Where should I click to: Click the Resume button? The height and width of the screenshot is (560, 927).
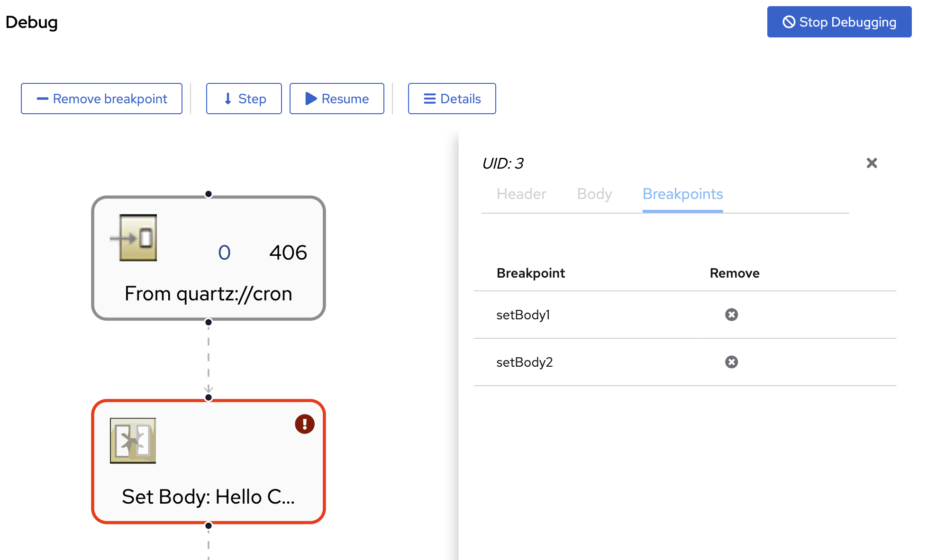(336, 99)
